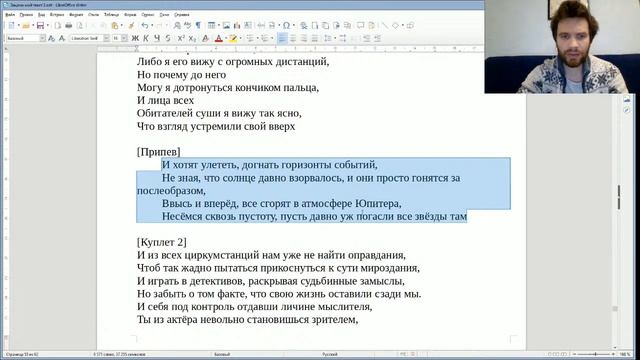Expand the Paste options dropdown arrow
640x360 pixels.
[122, 25]
